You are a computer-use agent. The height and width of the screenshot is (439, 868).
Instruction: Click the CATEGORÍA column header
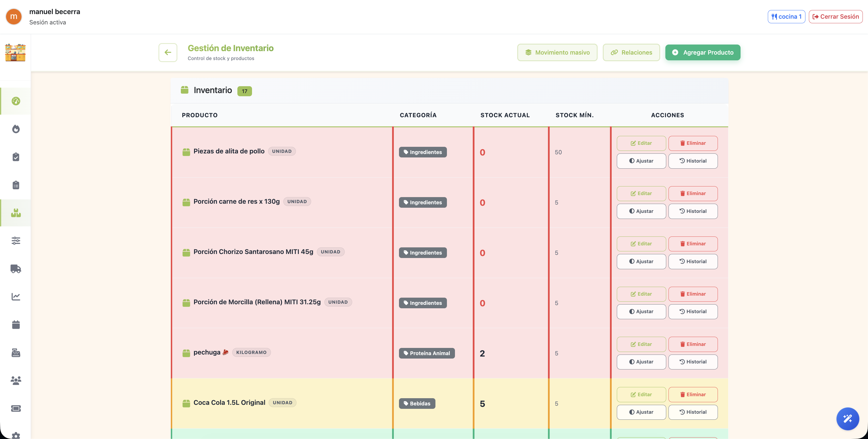pyautogui.click(x=418, y=115)
